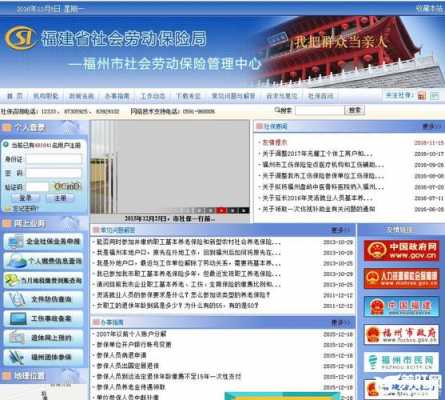445x400 pixels.
Task: Click 更多 in the 办事指南 section header
Action: [x=340, y=323]
